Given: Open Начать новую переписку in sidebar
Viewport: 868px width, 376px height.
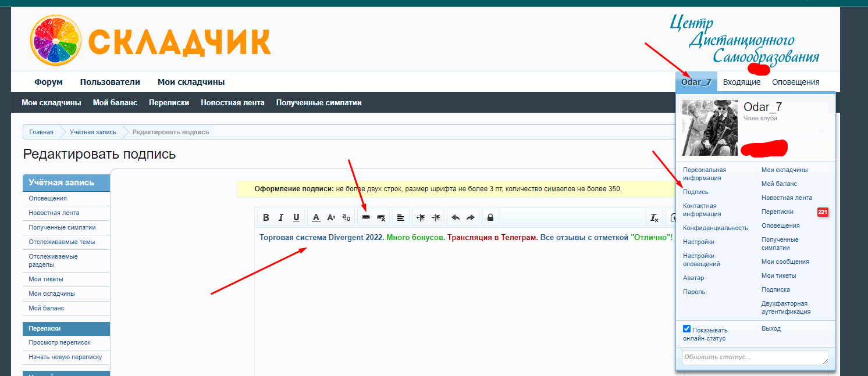Looking at the screenshot, I should point(66,357).
